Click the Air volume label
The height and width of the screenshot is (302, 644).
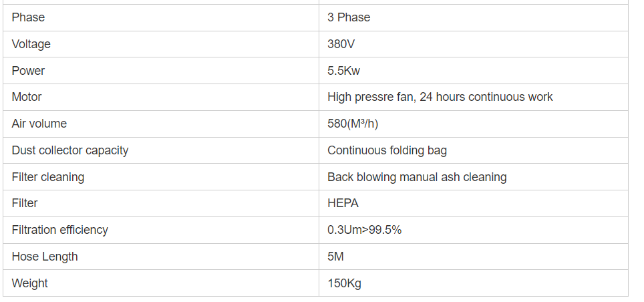pos(39,124)
